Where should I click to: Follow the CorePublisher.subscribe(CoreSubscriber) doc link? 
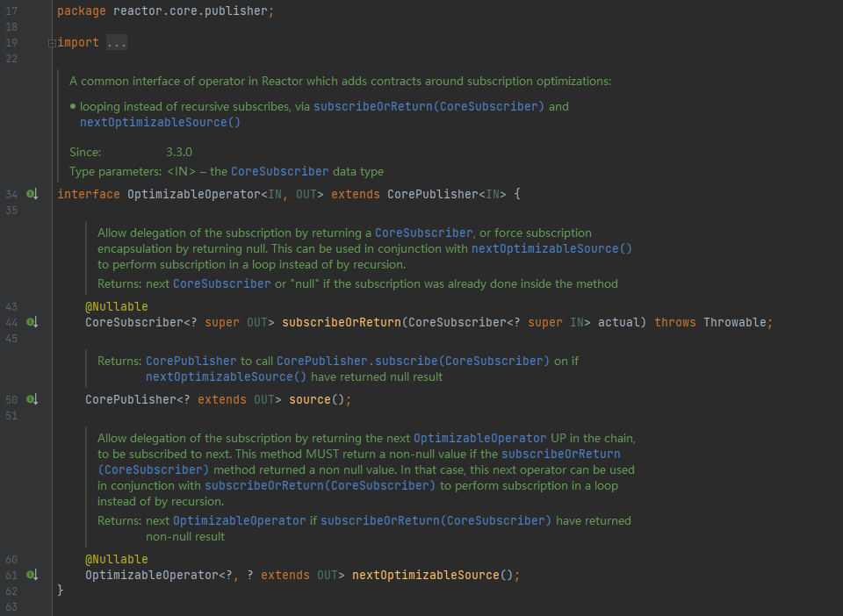[x=413, y=361]
